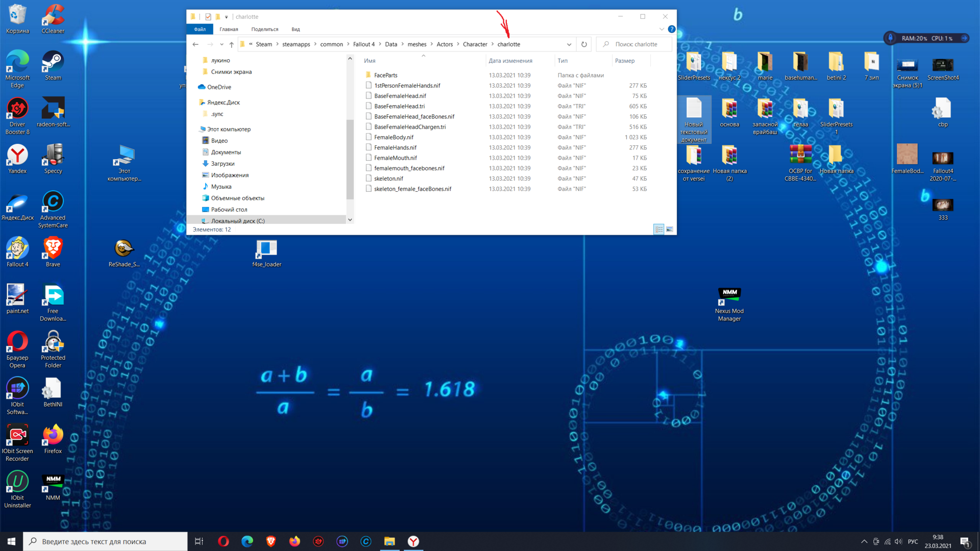Viewport: 980px width, 551px height.
Task: Click the New Folder icon in title bar
Action: click(218, 17)
